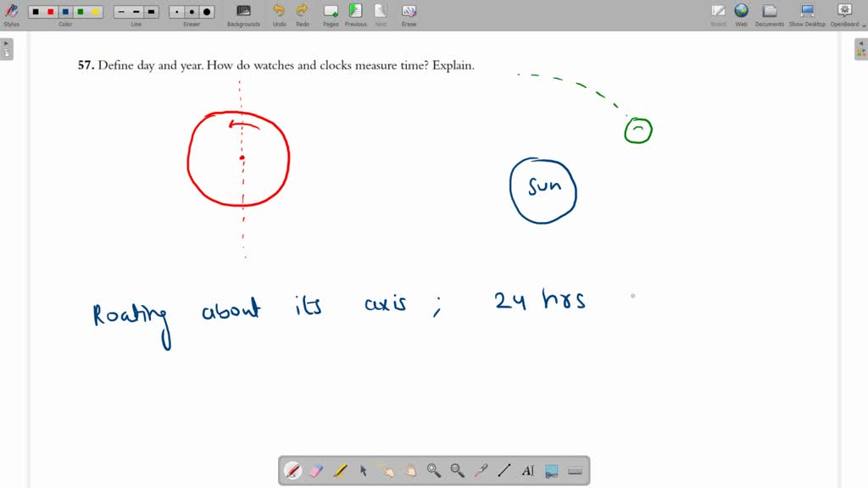
Task: Open the screen capture tool
Action: pyautogui.click(x=551, y=470)
